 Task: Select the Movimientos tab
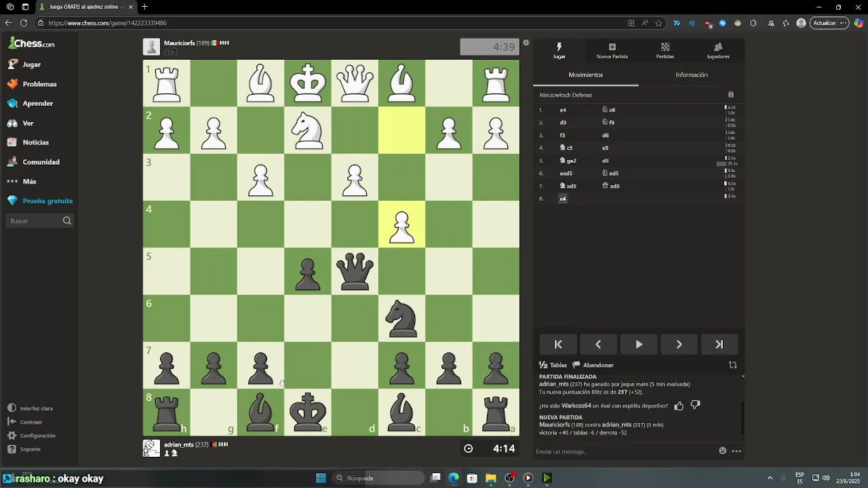(586, 75)
